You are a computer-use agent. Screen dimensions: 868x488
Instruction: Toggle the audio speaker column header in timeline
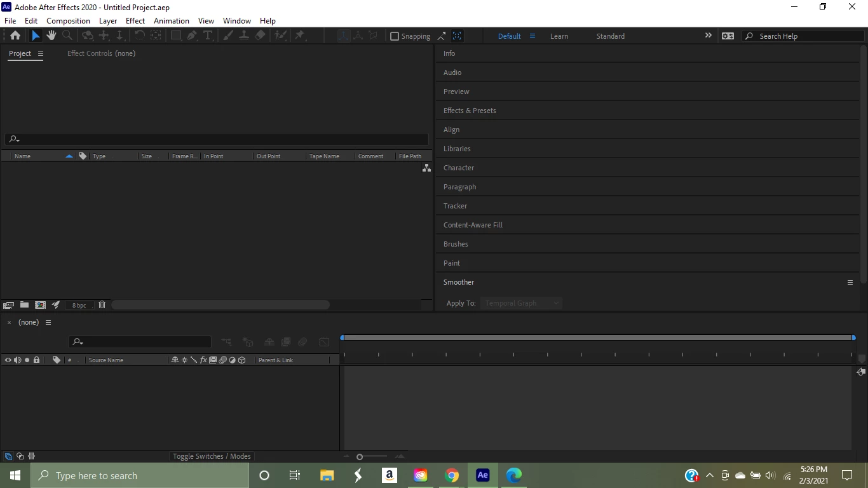[x=18, y=360]
